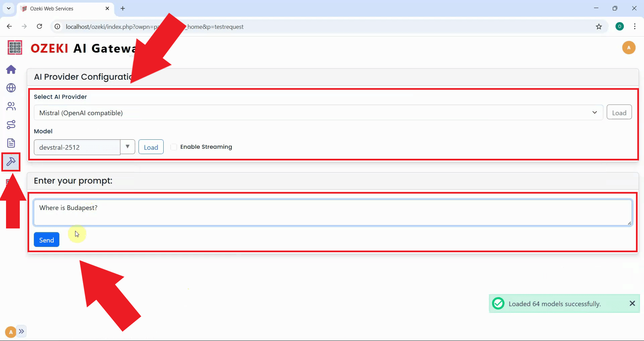644x341 pixels.
Task: Dismiss the Loaded 64 models notification
Action: (x=632, y=303)
